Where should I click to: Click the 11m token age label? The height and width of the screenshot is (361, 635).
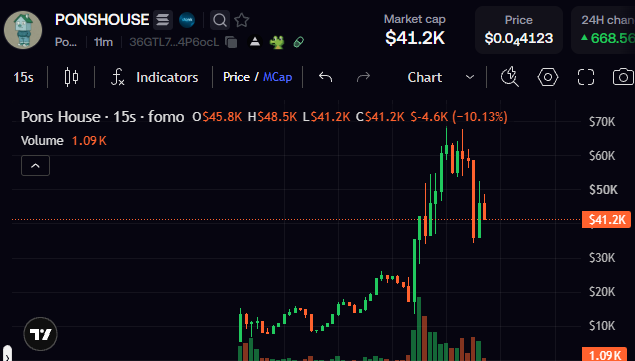103,42
